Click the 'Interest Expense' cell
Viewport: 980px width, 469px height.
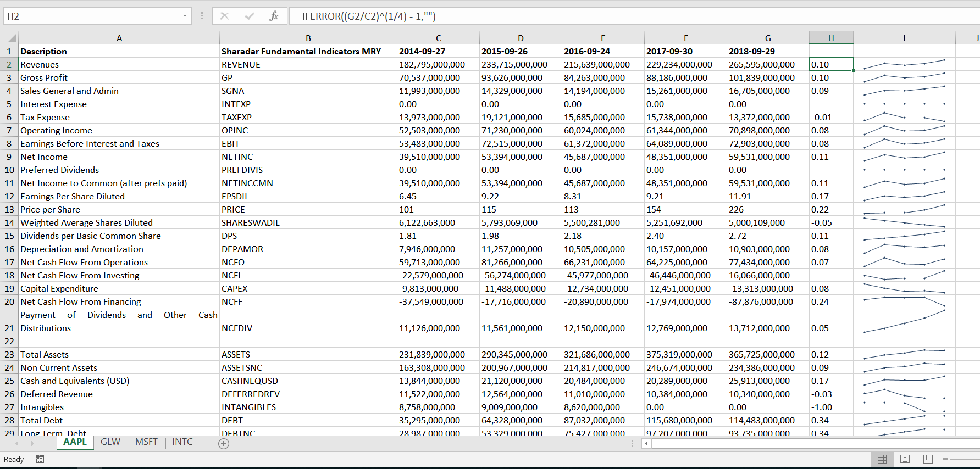click(119, 104)
